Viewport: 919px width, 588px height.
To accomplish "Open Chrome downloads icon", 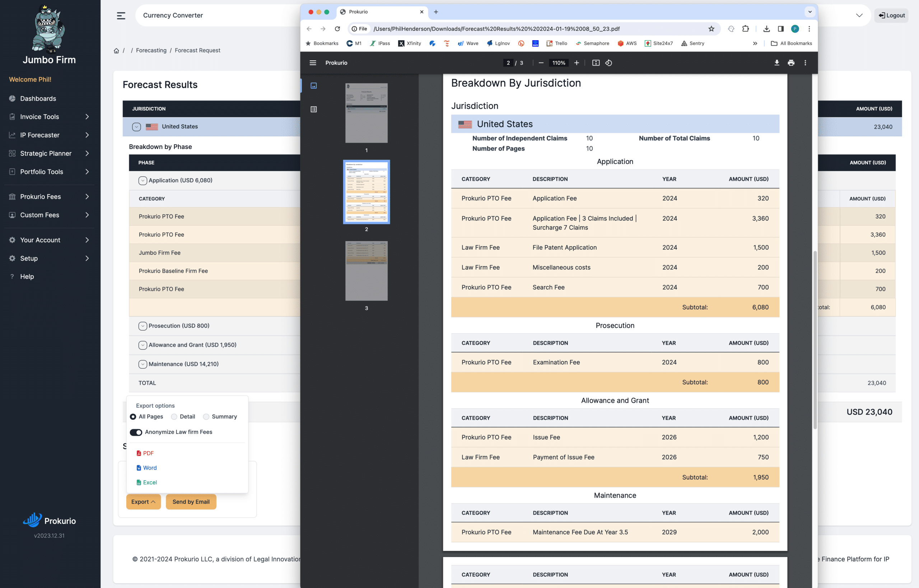I will pos(766,29).
